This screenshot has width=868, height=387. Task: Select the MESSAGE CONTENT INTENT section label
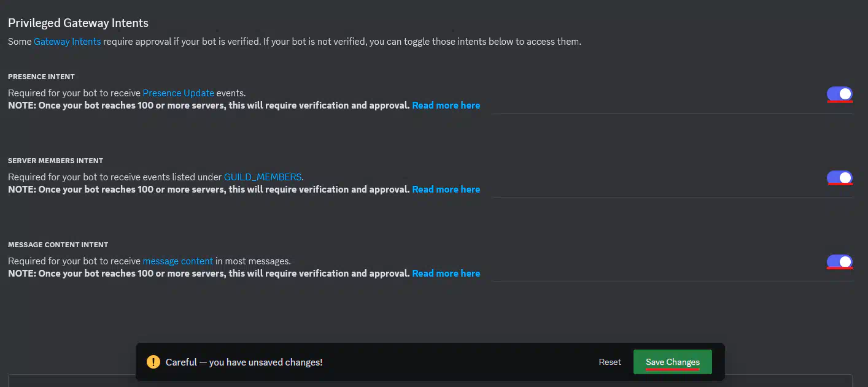58,245
